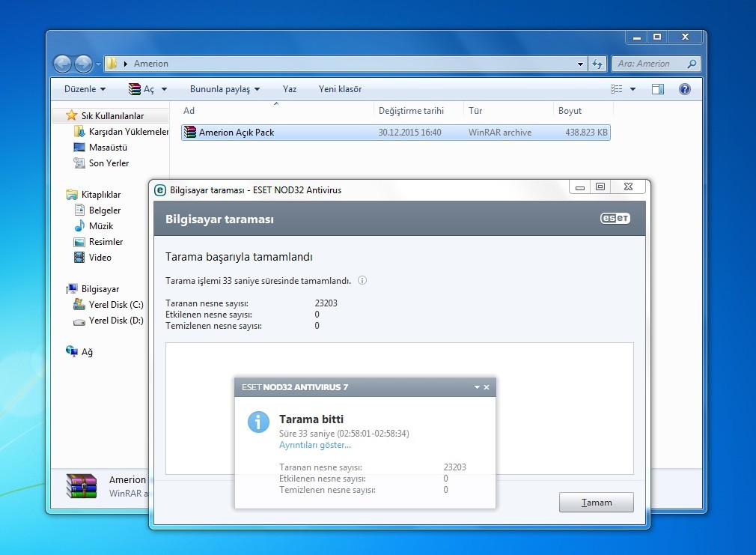Viewport: 756px width, 555px height.
Task: Open recent pages dropdown near navigation arrows
Action: pos(98,64)
